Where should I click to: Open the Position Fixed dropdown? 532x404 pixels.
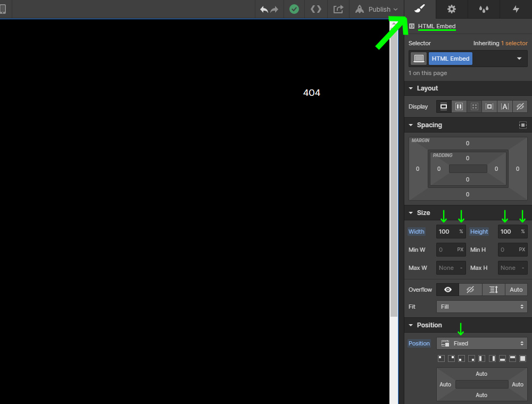[482, 343]
